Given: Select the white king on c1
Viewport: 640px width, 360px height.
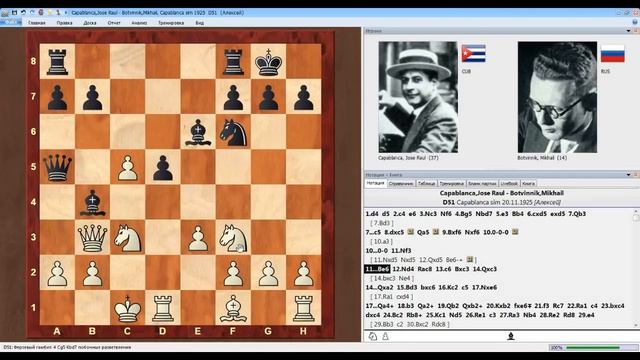Looking at the screenshot, I should pyautogui.click(x=127, y=308).
